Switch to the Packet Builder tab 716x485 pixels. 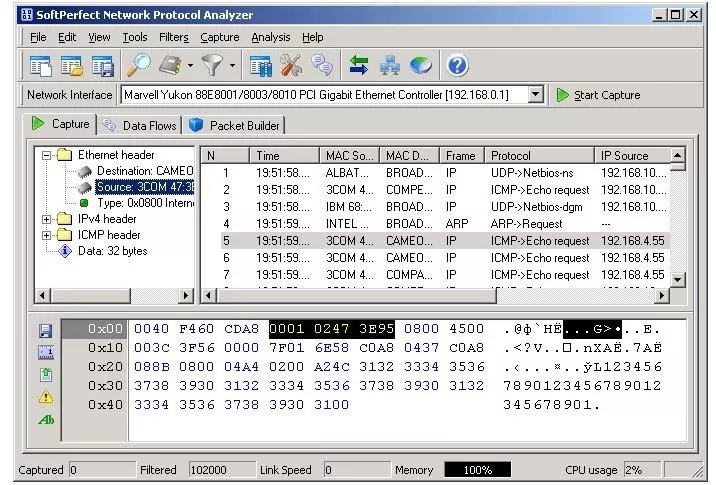(x=236, y=125)
